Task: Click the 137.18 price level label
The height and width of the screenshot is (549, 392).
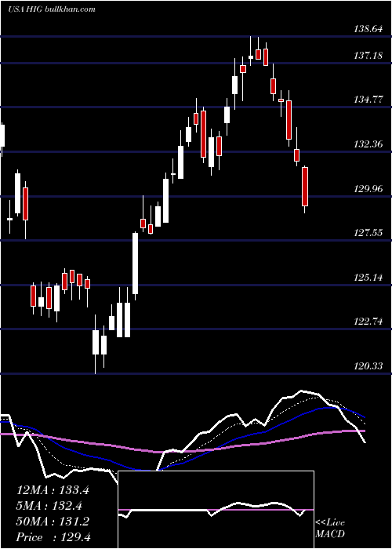Action: click(x=368, y=56)
